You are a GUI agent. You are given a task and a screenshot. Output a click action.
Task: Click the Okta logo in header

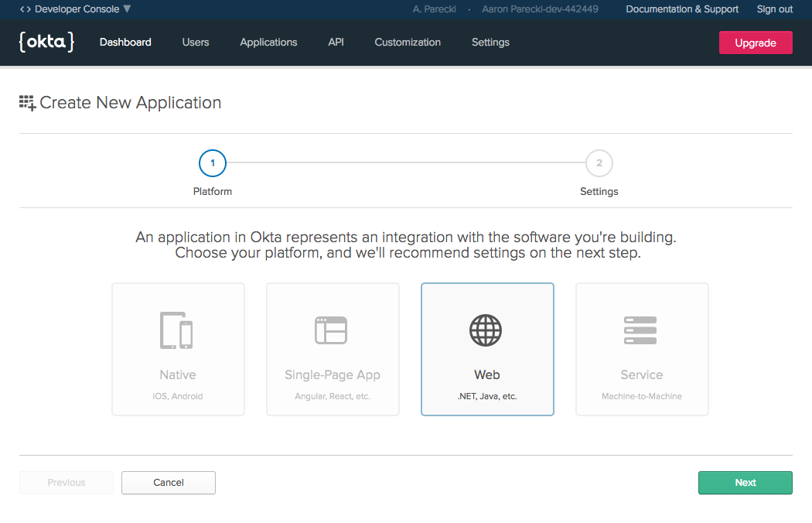click(x=46, y=43)
